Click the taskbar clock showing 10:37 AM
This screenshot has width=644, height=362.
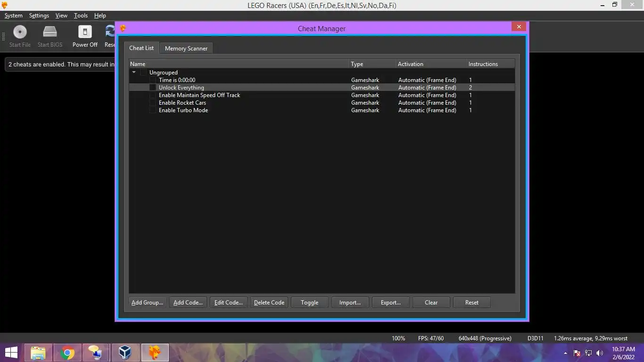(x=623, y=353)
